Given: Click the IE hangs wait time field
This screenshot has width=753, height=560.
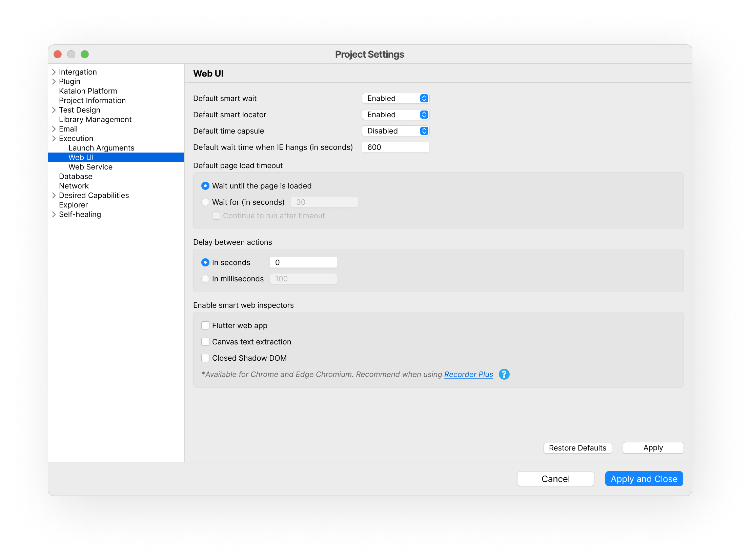Looking at the screenshot, I should [x=395, y=147].
